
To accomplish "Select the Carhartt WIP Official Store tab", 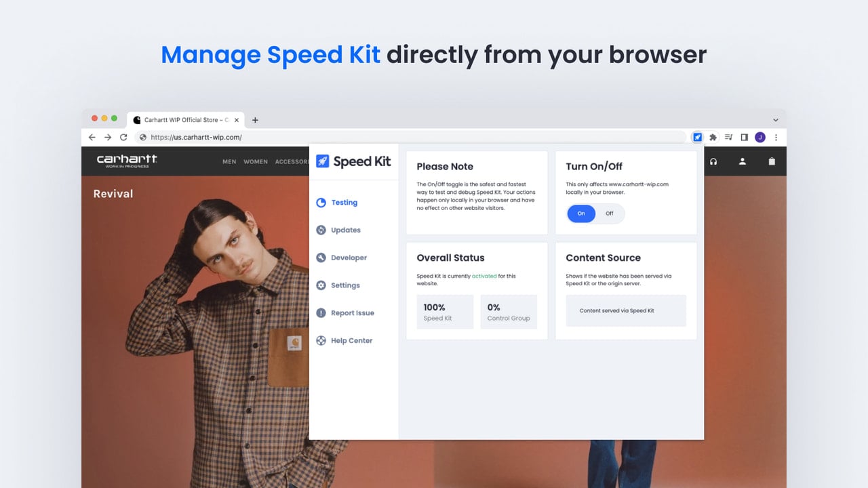I will [x=185, y=120].
